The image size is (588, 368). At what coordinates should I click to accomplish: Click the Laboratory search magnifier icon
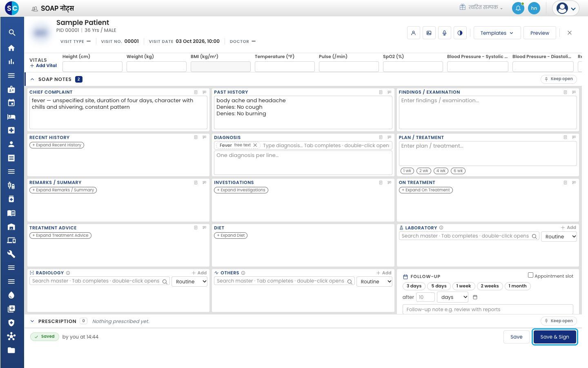[534, 236]
